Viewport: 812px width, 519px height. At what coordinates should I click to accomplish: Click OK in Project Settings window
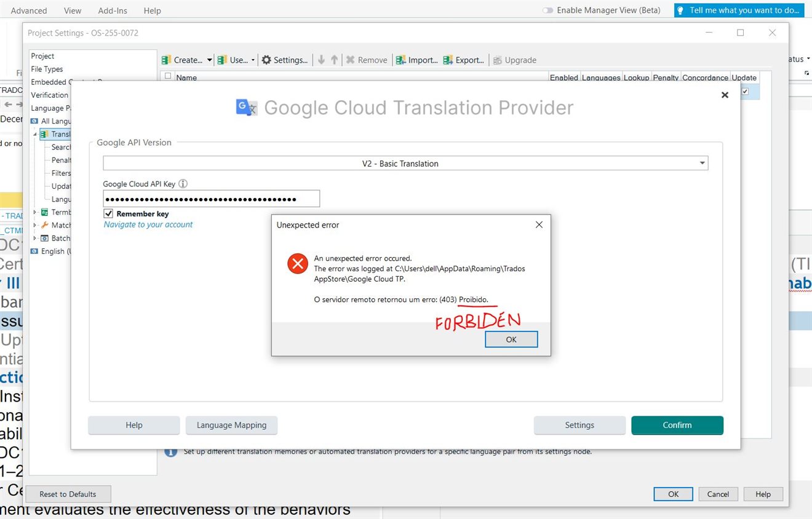click(674, 494)
